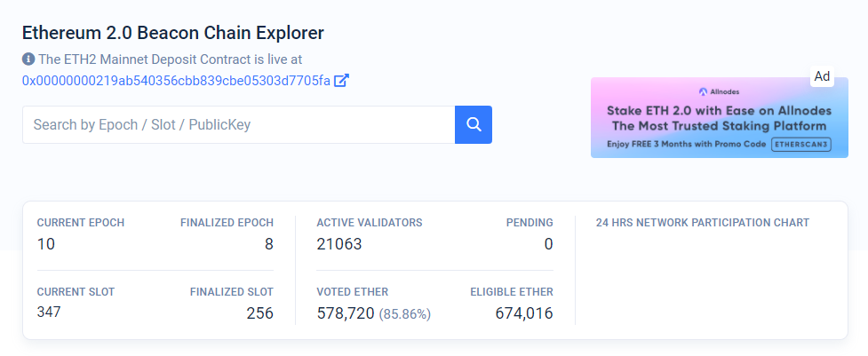Click the pending validators count 0
This screenshot has height=356, width=868.
[x=548, y=243]
